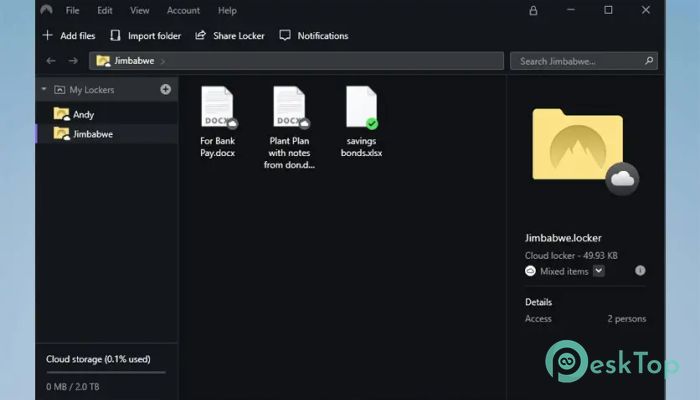
Task: Select the Jimbabwe locker in sidebar
Action: point(107,134)
